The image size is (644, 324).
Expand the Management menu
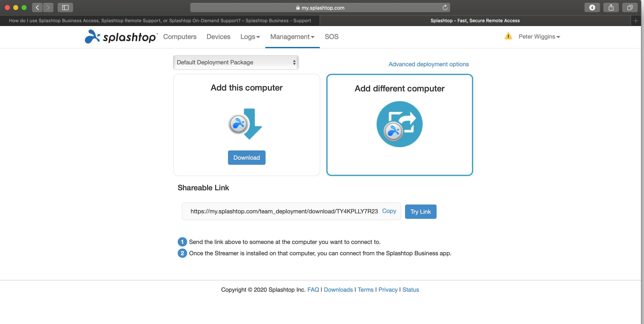(x=292, y=37)
